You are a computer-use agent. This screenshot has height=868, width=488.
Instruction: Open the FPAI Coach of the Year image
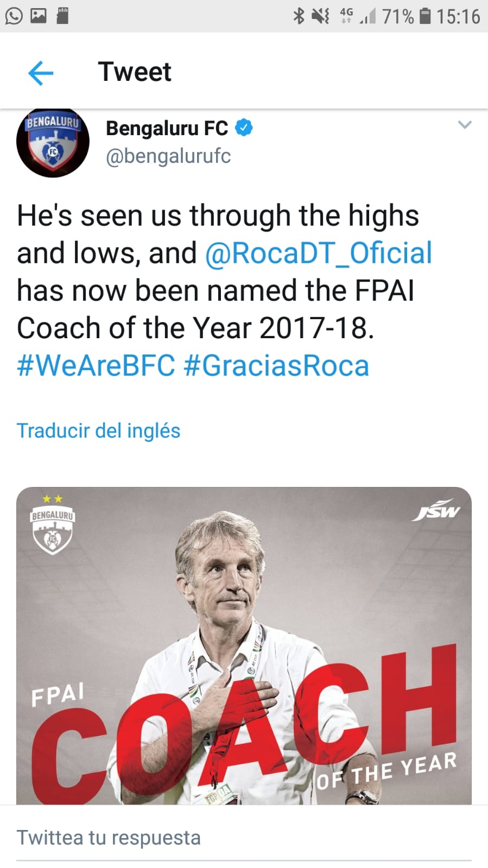point(244,645)
